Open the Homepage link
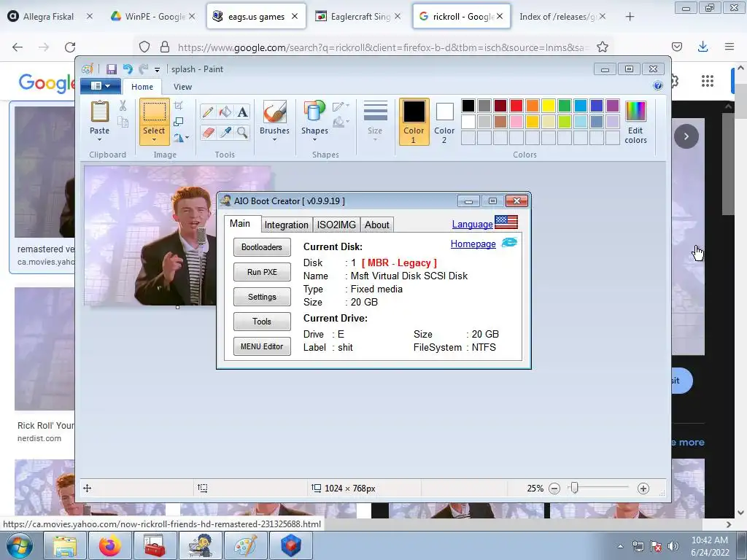Image resolution: width=747 pixels, height=560 pixels. pos(473,244)
